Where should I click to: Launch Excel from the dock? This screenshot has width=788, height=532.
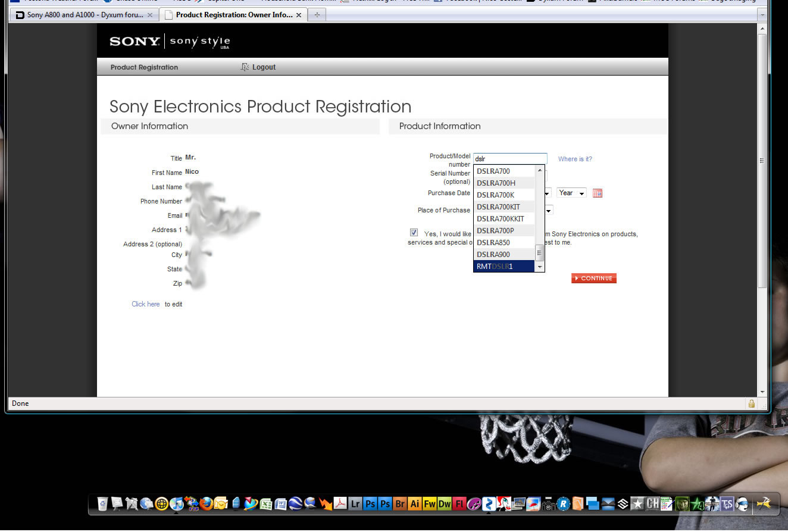pos(265,504)
